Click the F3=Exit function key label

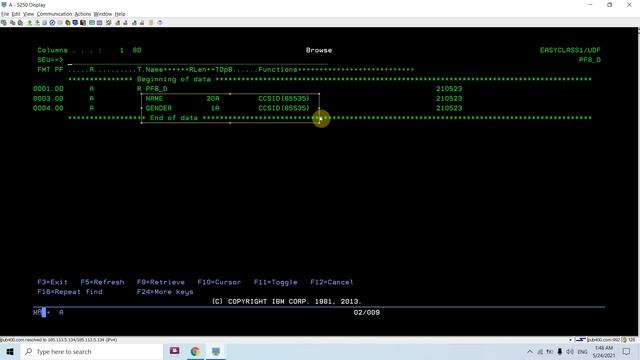(x=53, y=282)
